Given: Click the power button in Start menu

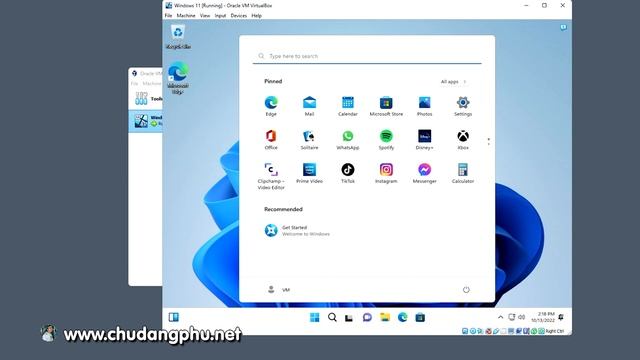Looking at the screenshot, I should 466,290.
